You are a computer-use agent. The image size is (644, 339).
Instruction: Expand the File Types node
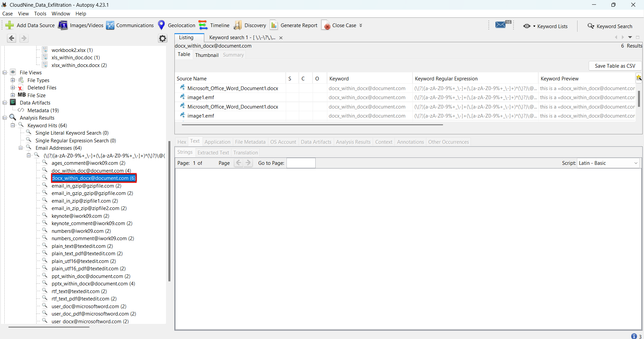click(13, 80)
